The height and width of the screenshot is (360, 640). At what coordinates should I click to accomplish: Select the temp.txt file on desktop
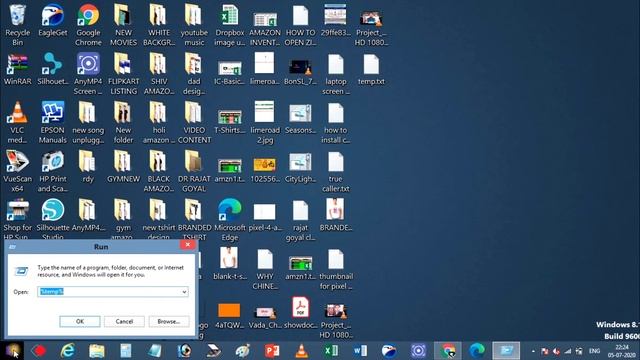(371, 69)
